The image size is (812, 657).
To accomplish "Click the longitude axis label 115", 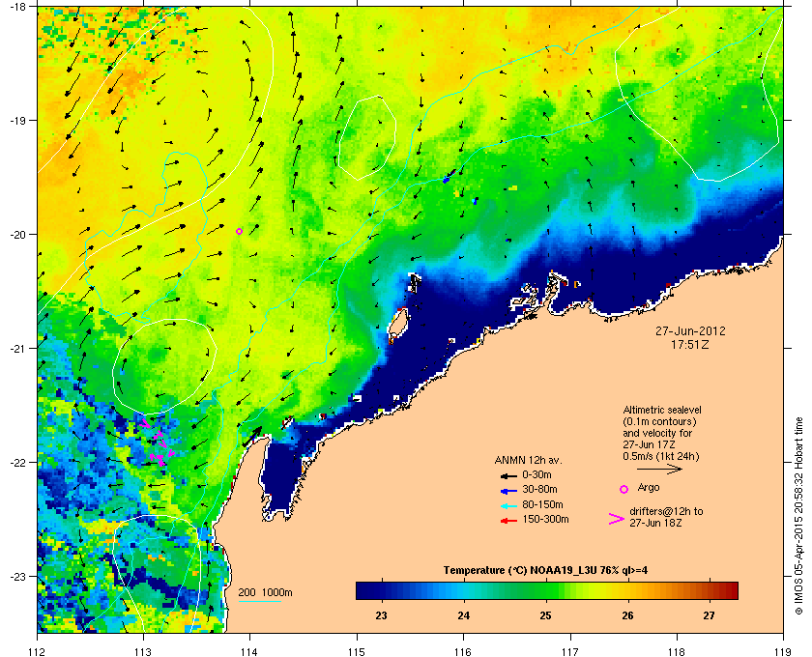I will tap(357, 652).
